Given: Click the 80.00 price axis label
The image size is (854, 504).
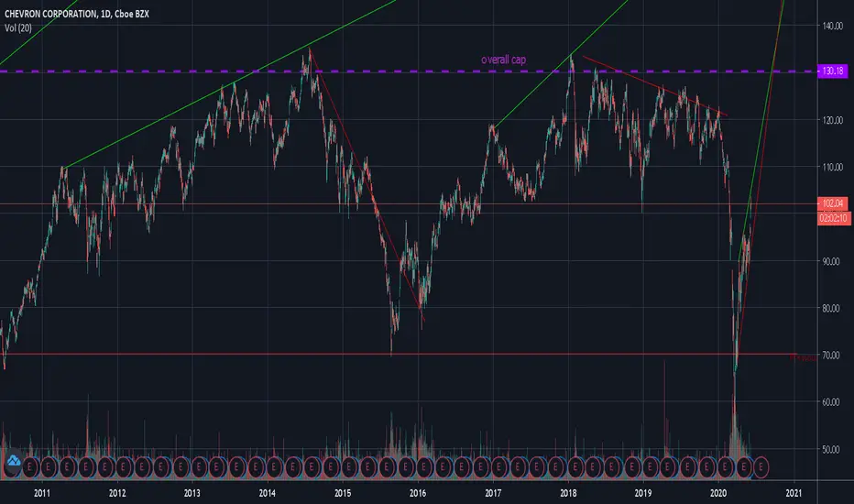Looking at the screenshot, I should point(831,309).
